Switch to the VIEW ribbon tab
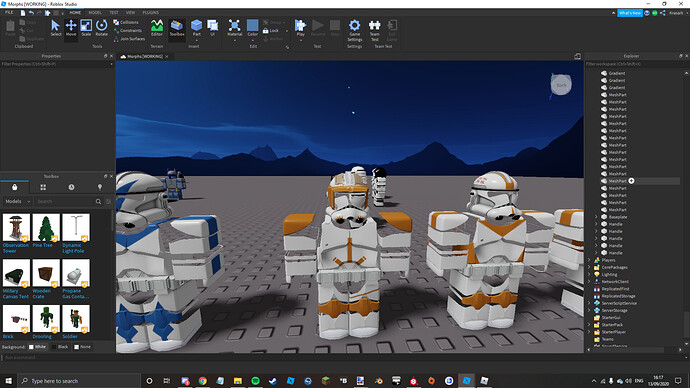The height and width of the screenshot is (388, 690). pos(131,13)
